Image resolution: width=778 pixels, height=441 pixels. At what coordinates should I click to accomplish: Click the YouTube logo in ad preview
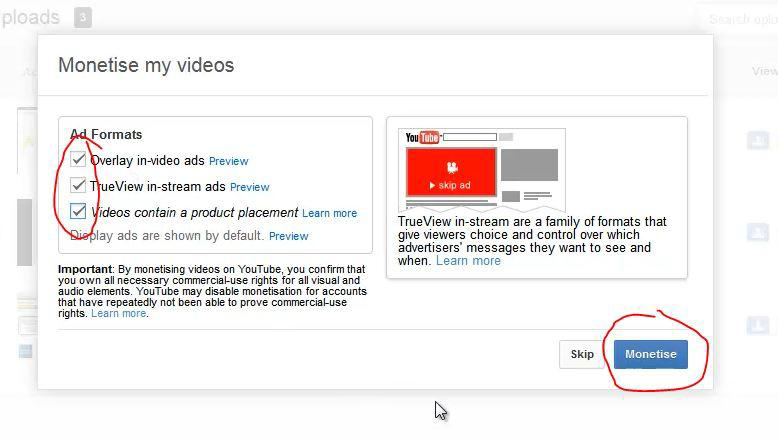point(422,138)
